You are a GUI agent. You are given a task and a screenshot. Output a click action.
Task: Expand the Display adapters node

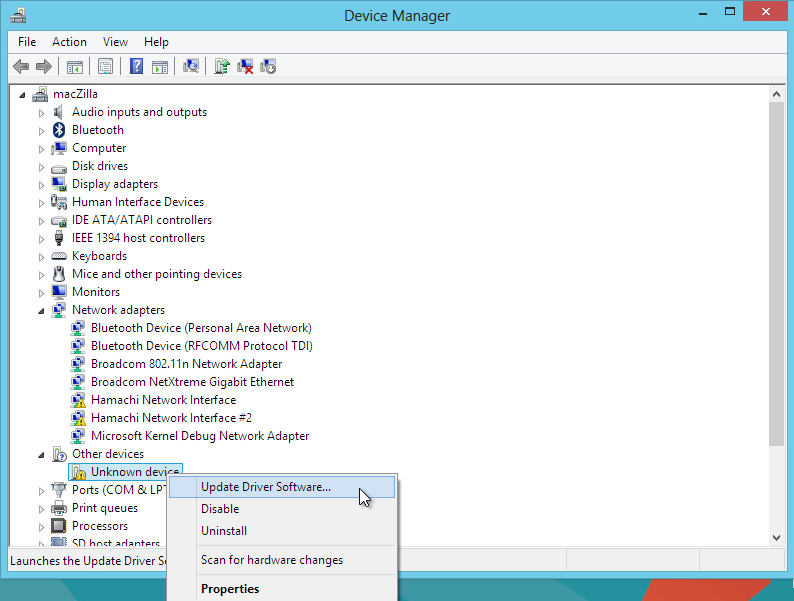(x=41, y=185)
